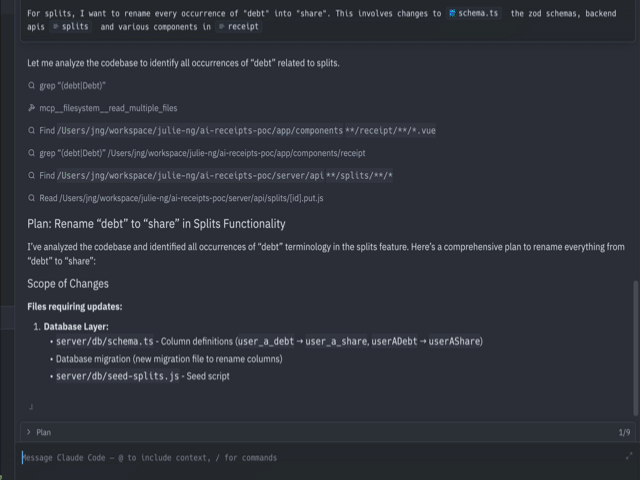Image resolution: width=640 pixels, height=480 pixels.
Task: Open grep components/receipt tool call
Action: 202,153
